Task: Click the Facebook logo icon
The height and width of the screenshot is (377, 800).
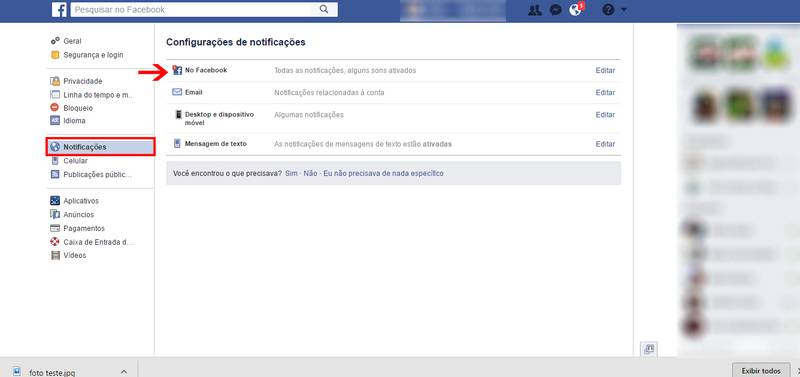Action: pos(59,10)
